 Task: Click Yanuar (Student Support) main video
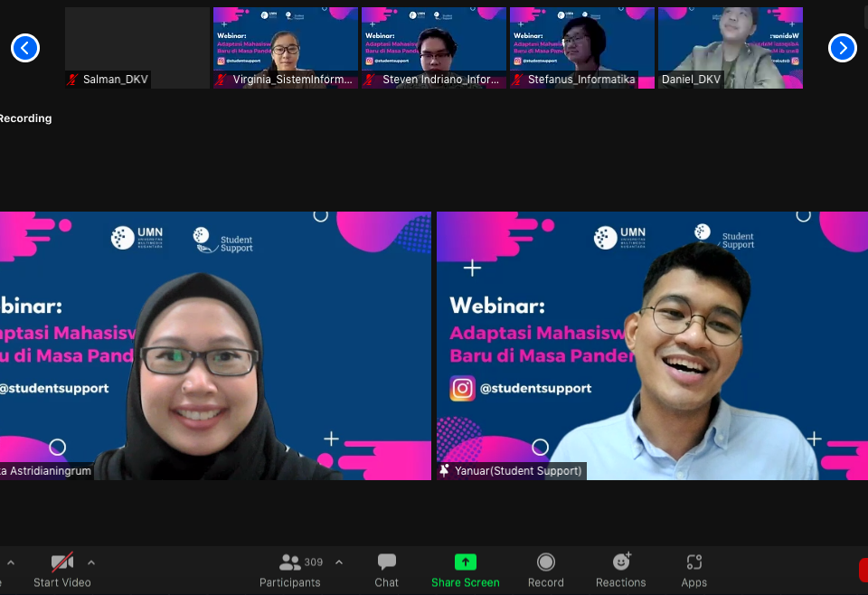pyautogui.click(x=652, y=344)
